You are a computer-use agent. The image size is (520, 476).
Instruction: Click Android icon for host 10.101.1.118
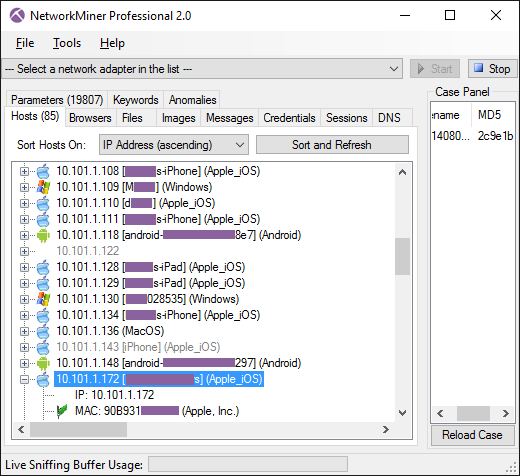[43, 235]
